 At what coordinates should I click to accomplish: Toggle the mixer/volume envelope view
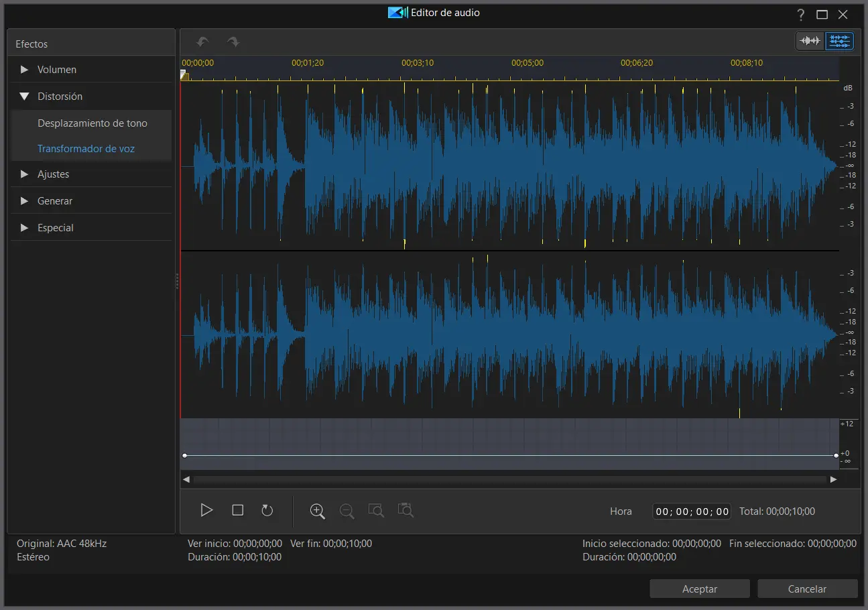click(839, 41)
